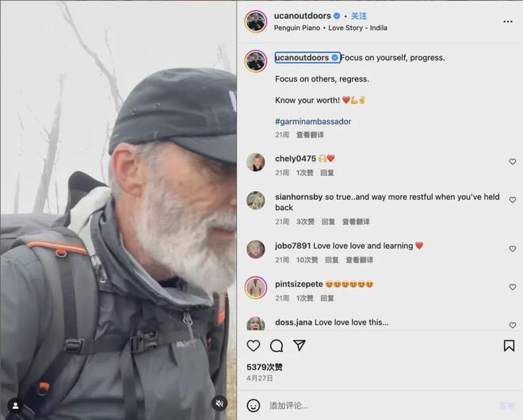
Task: Open the emoji picker in comment box
Action: point(254,406)
